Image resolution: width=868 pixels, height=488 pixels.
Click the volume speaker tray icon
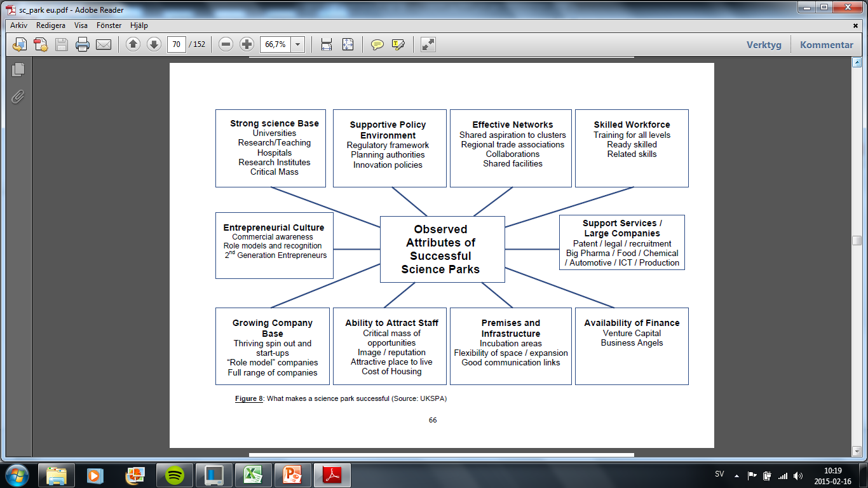799,475
